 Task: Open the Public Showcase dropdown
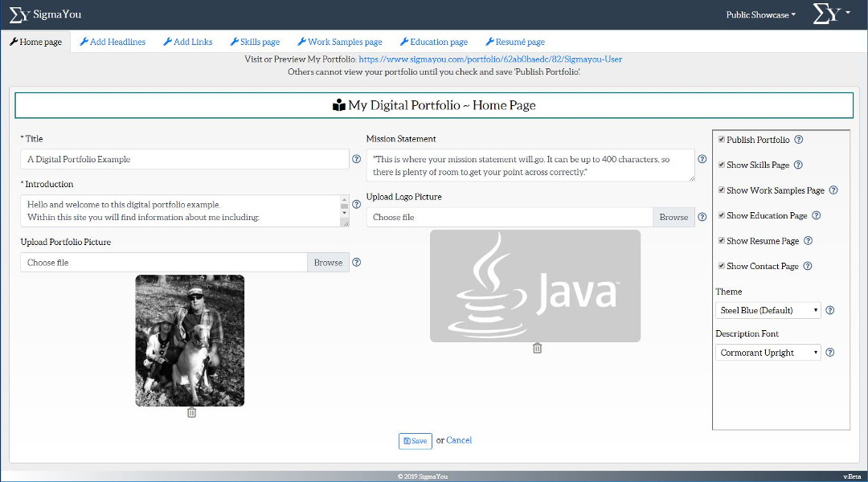(760, 15)
